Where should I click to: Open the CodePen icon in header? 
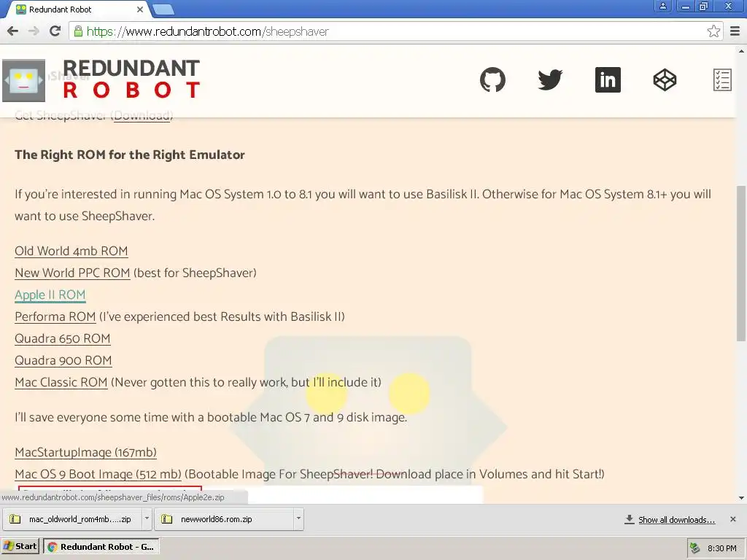pyautogui.click(x=665, y=79)
